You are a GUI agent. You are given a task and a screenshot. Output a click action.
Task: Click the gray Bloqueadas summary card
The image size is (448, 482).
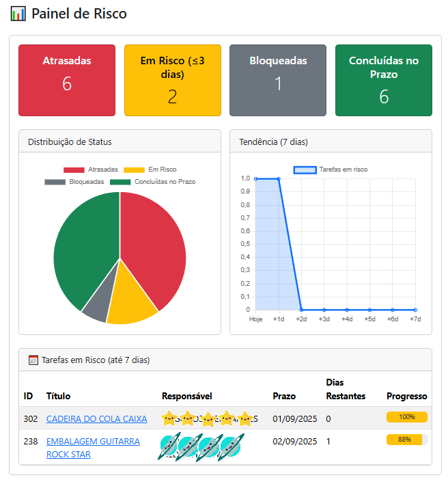[x=278, y=80]
